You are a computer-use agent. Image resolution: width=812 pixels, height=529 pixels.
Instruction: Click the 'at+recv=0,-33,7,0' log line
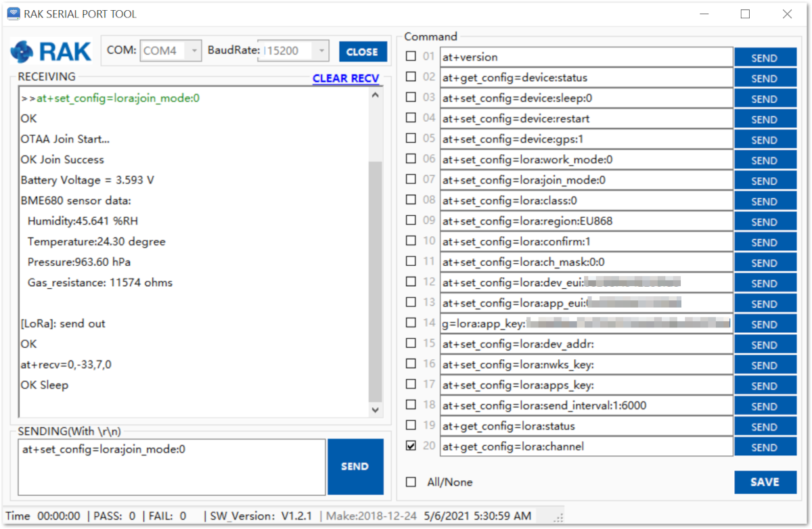(x=66, y=365)
